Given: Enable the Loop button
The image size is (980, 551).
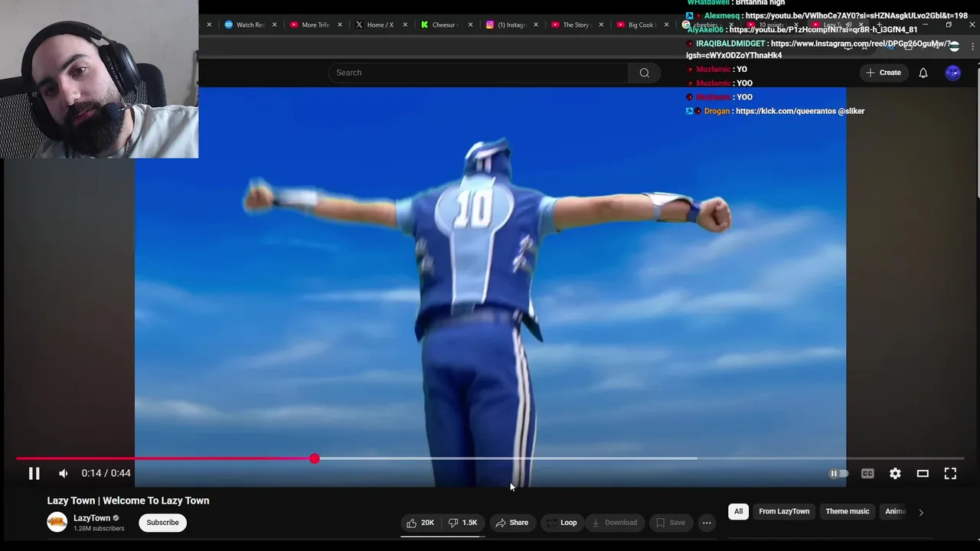Looking at the screenshot, I should pos(560,523).
